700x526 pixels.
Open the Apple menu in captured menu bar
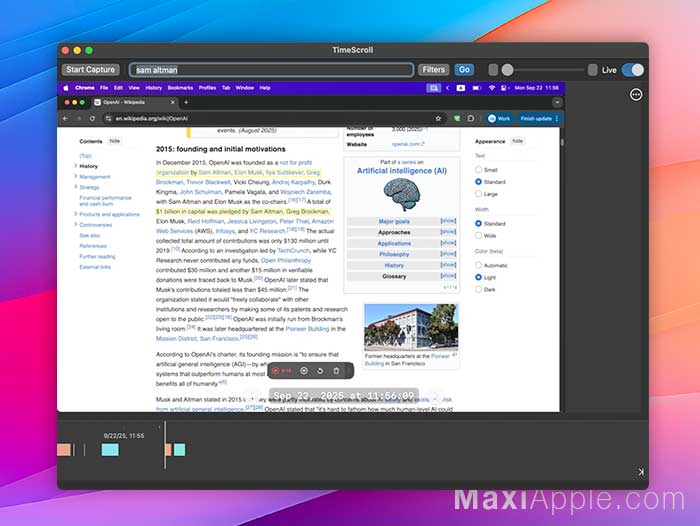pyautogui.click(x=66, y=88)
